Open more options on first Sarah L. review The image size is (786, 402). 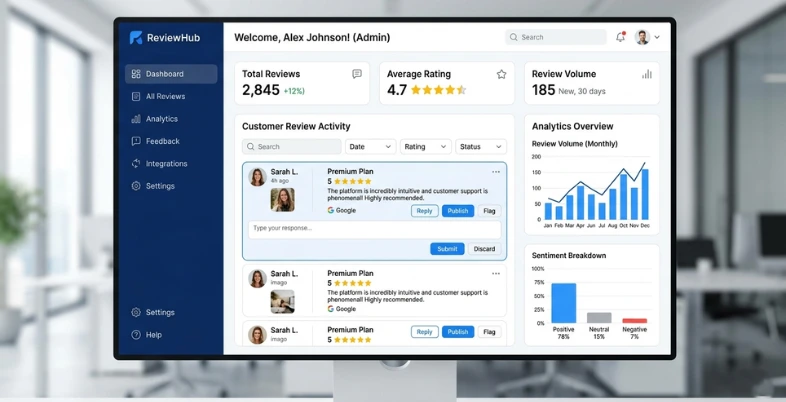pos(496,172)
